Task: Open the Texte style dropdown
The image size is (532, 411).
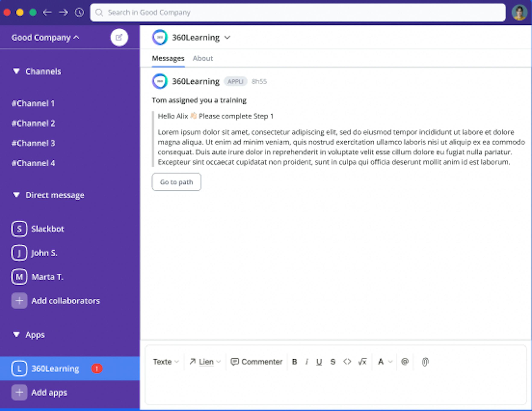Action: pyautogui.click(x=166, y=362)
